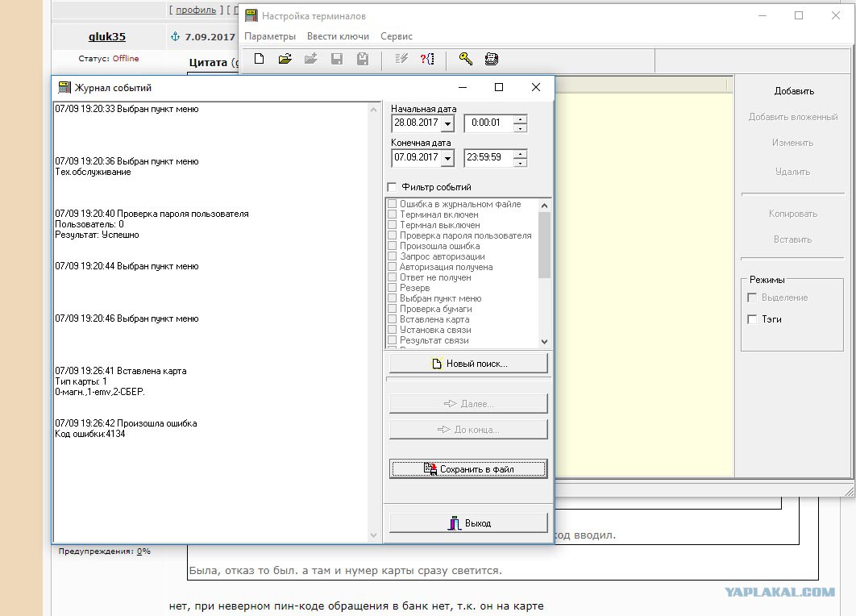Click the Копировать button
The image size is (856, 616).
tap(792, 214)
